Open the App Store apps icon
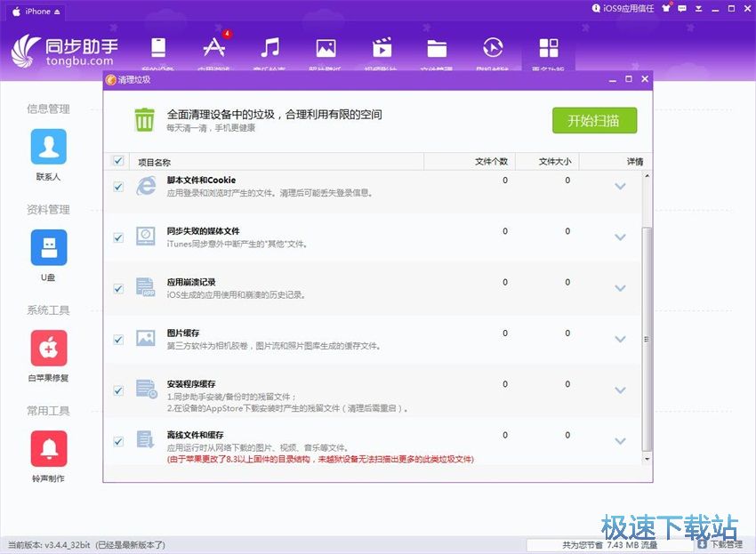The height and width of the screenshot is (554, 756). (x=213, y=48)
